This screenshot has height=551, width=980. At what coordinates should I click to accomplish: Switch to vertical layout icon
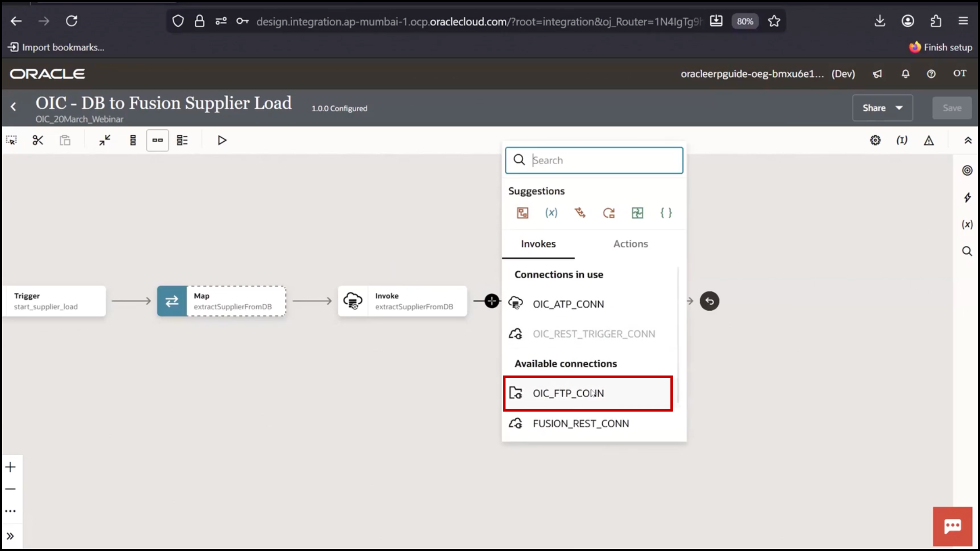(133, 140)
